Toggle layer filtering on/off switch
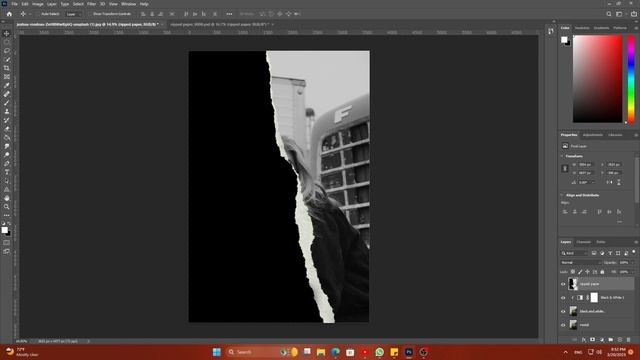Screen dimensions: 640x360 [x=634, y=252]
